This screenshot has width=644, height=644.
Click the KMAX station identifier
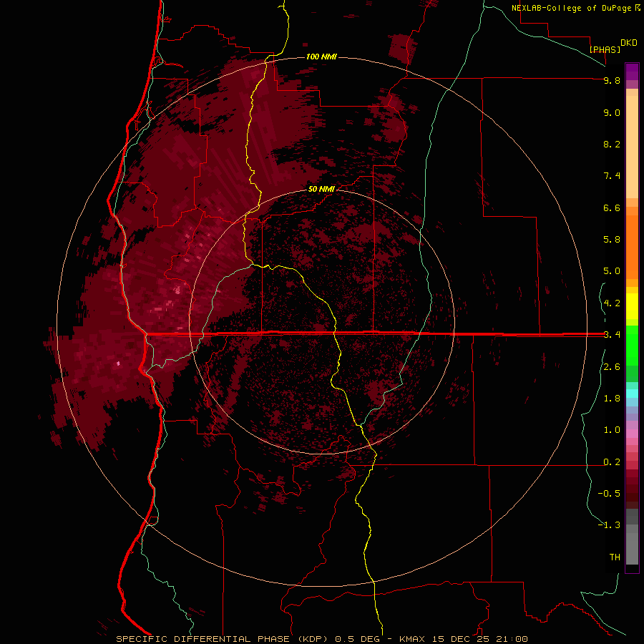[414, 639]
